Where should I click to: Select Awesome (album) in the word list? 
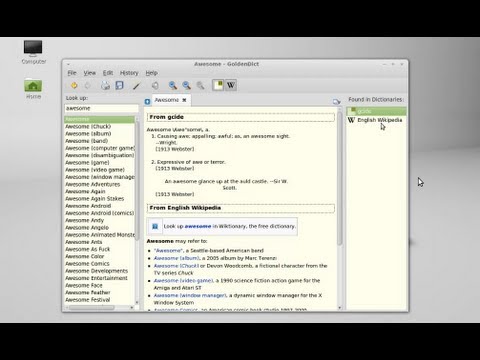pyautogui.click(x=99, y=134)
